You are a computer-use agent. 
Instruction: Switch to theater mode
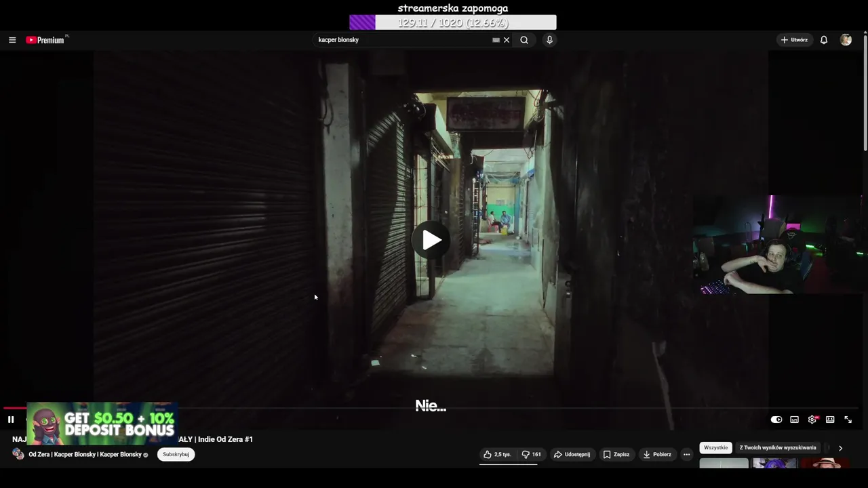coord(830,420)
